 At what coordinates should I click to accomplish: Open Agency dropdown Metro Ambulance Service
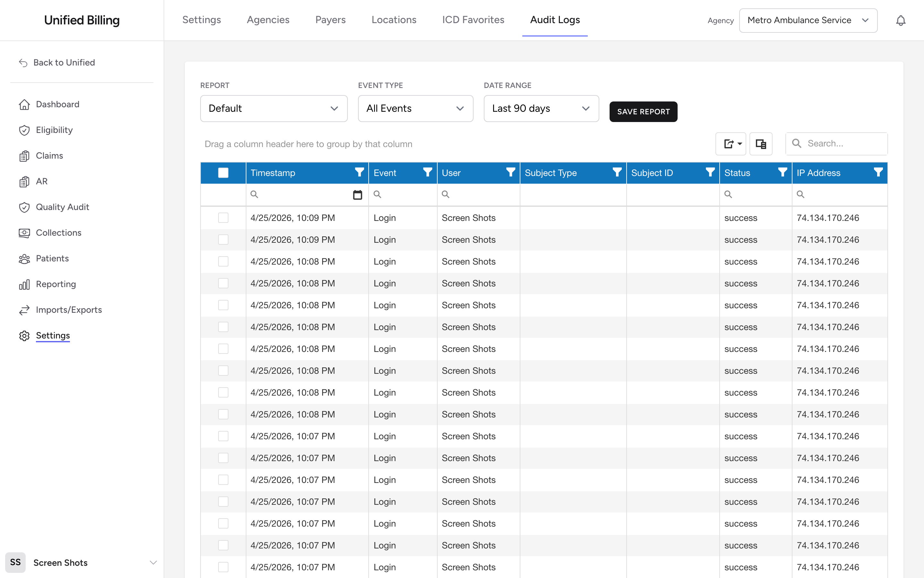pos(808,20)
